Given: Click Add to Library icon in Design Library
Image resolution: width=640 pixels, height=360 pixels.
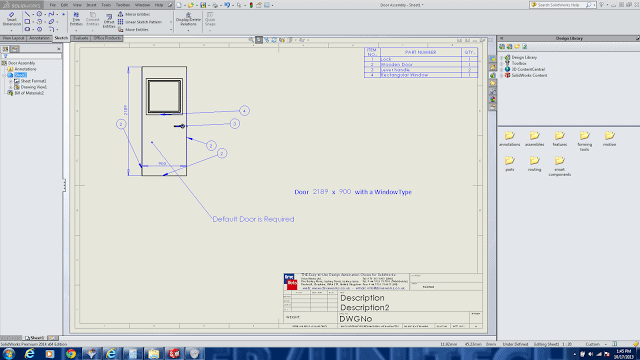Looking at the screenshot, I should pos(502,47).
